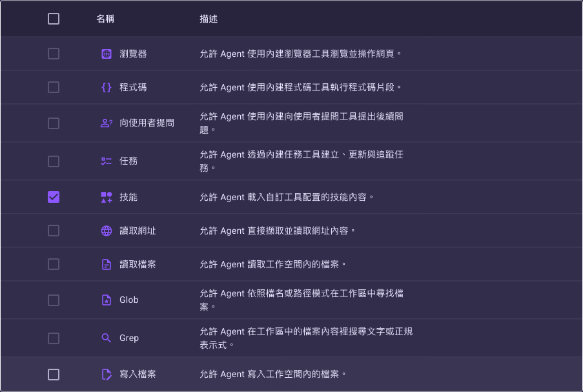Enable the 程式碼 tool checkbox
Viewport: 583px width, 392px height.
coord(54,87)
